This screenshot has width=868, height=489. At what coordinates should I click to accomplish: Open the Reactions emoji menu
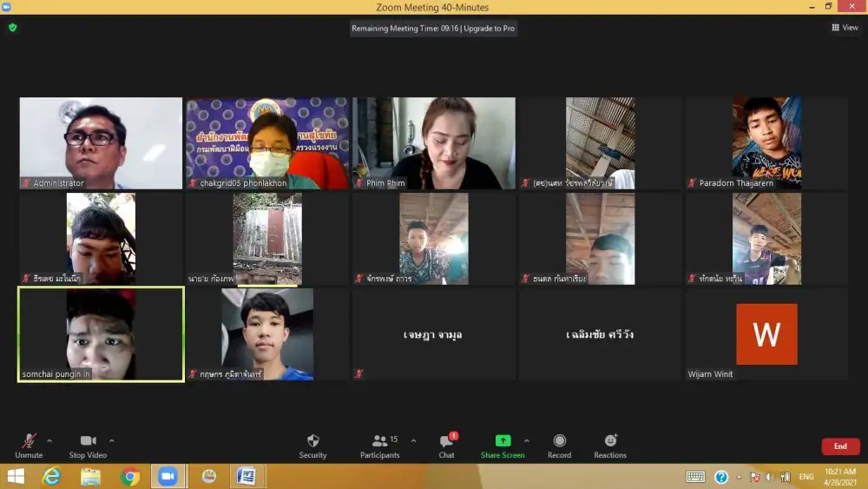(610, 441)
